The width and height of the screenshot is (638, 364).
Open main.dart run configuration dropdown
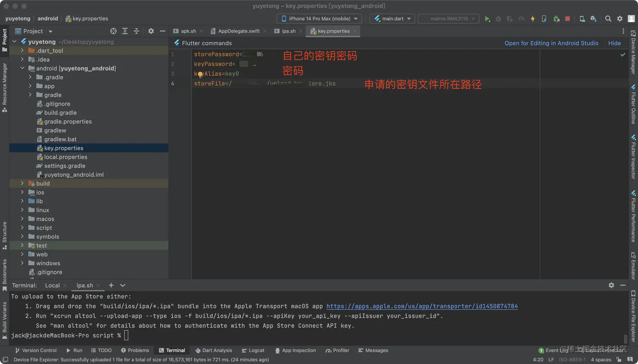392,19
